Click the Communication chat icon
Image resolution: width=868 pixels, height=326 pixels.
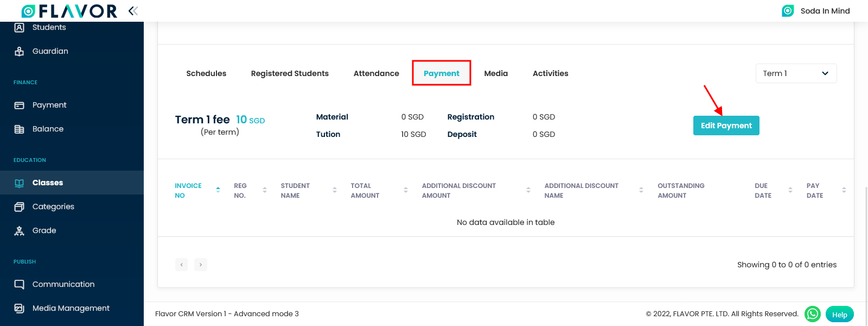point(20,284)
